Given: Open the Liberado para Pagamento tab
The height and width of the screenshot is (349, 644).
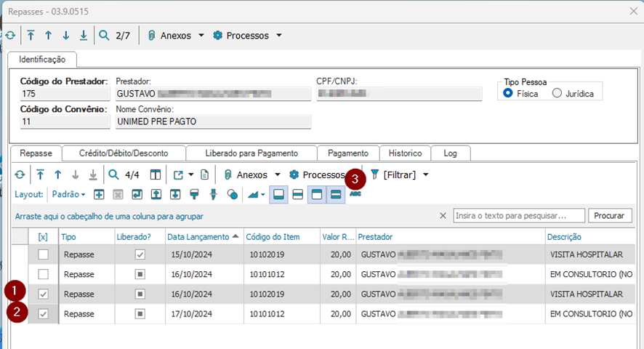Looking at the screenshot, I should pos(251,153).
